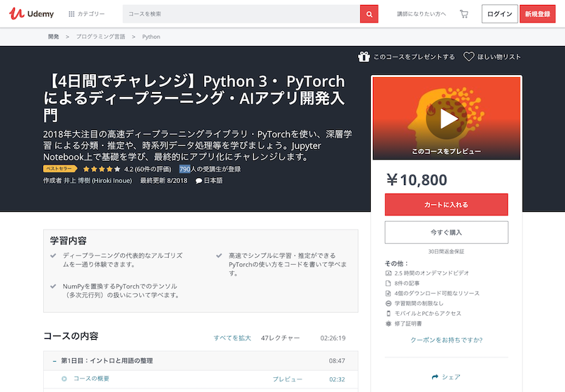This screenshot has width=565, height=392.
Task: Click the ログイン button
Action: pos(499,13)
